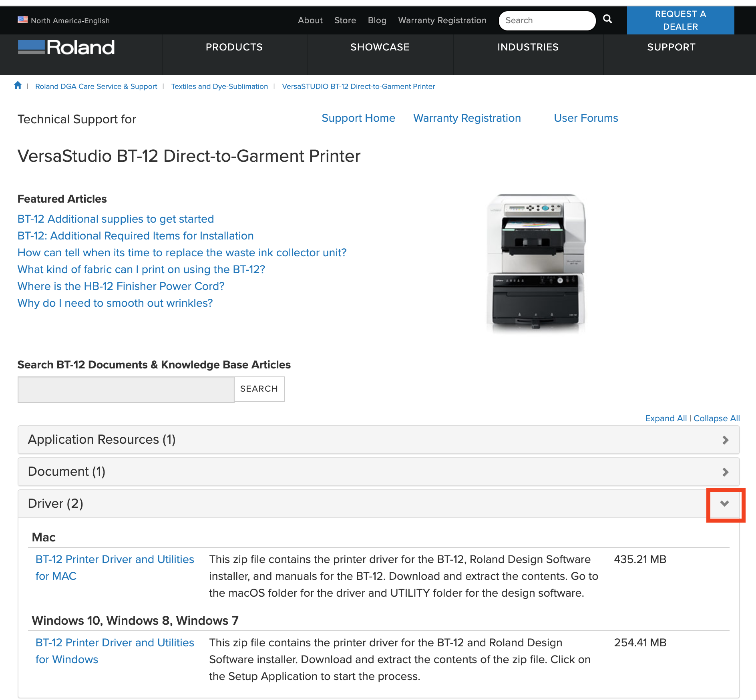Open the SUPPORT menu
756x700 pixels.
tap(672, 47)
